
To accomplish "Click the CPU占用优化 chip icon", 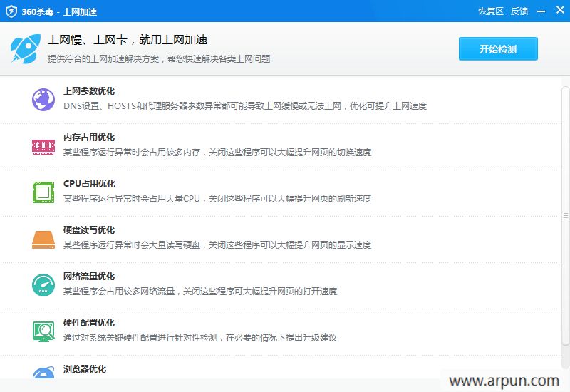I will (x=43, y=192).
